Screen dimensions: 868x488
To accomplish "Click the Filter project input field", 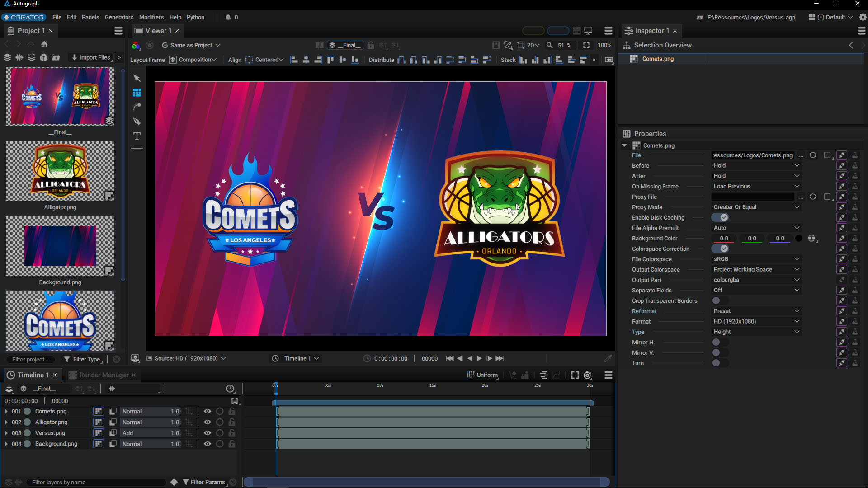I will (x=31, y=359).
